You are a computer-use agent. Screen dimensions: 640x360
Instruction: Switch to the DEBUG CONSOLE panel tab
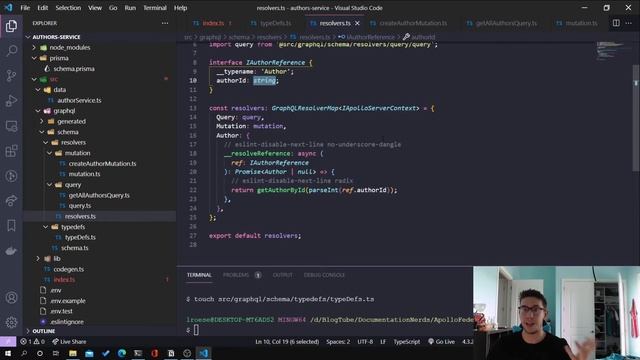tap(324, 275)
